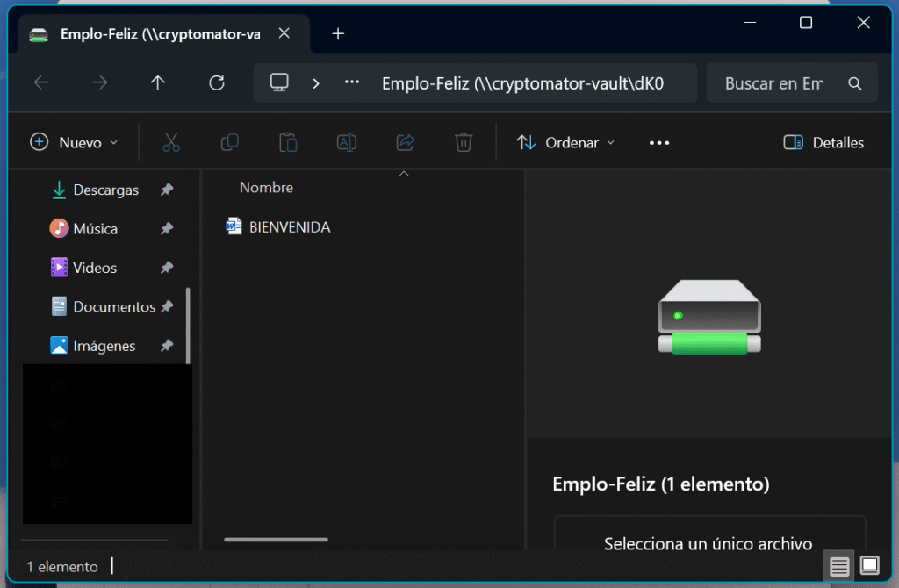Add a new tab with plus button
899x588 pixels.
[x=338, y=34]
